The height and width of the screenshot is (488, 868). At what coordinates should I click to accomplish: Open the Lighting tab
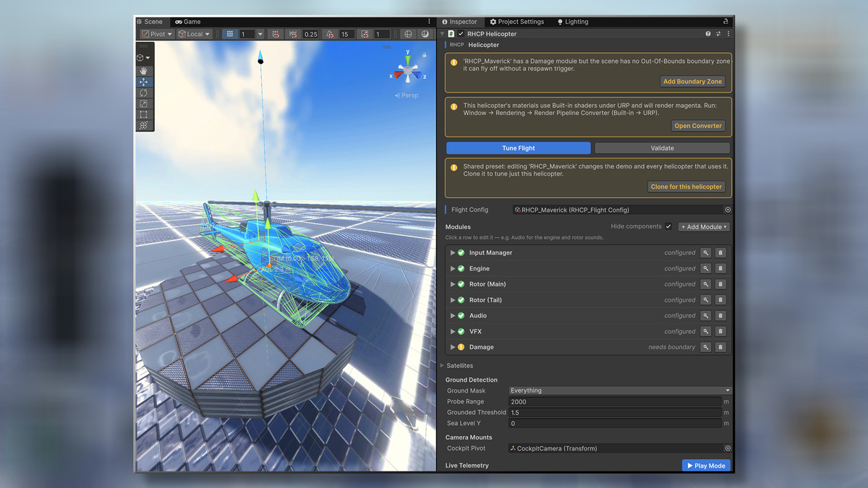[x=573, y=22]
